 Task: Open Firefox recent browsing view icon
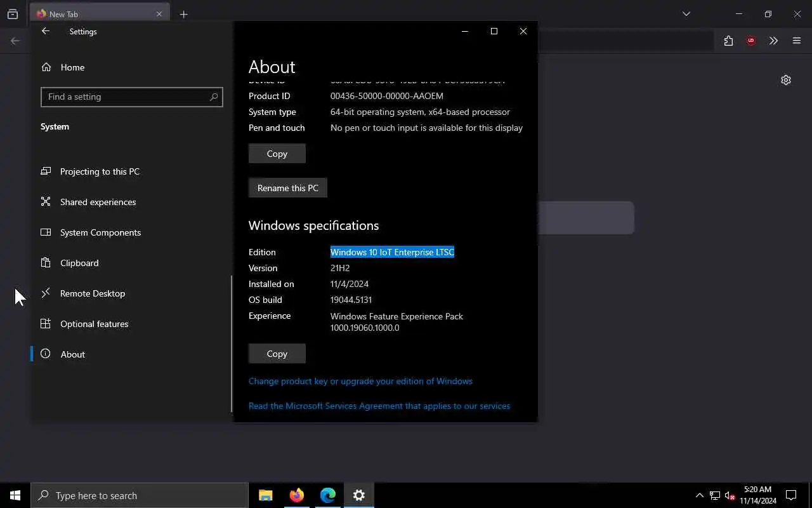point(13,14)
